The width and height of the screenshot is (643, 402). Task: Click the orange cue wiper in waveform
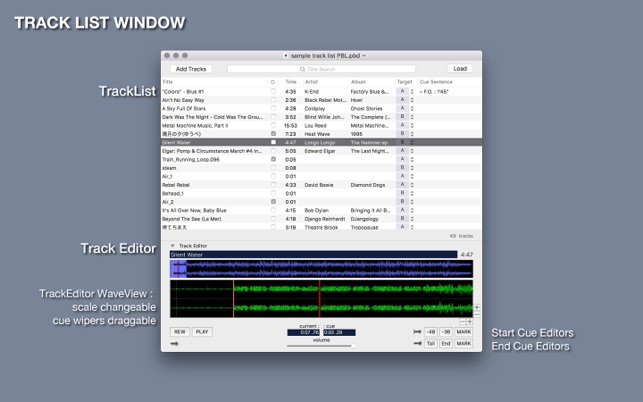pos(233,299)
